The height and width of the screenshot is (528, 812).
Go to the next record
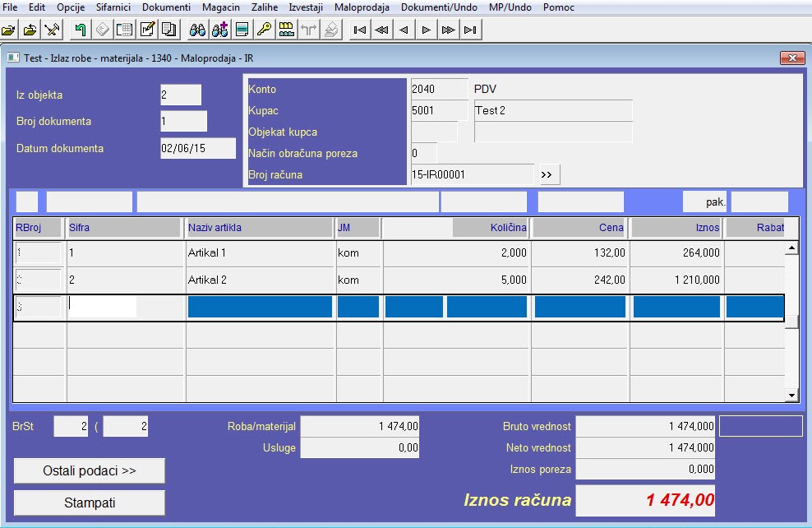tap(427, 30)
